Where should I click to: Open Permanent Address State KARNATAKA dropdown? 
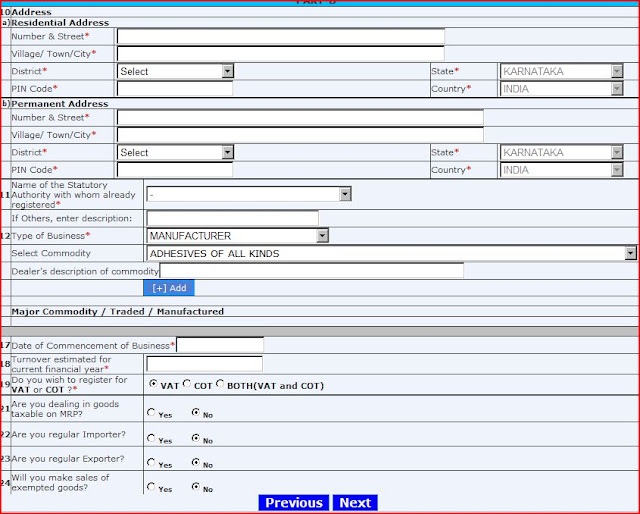point(562,153)
